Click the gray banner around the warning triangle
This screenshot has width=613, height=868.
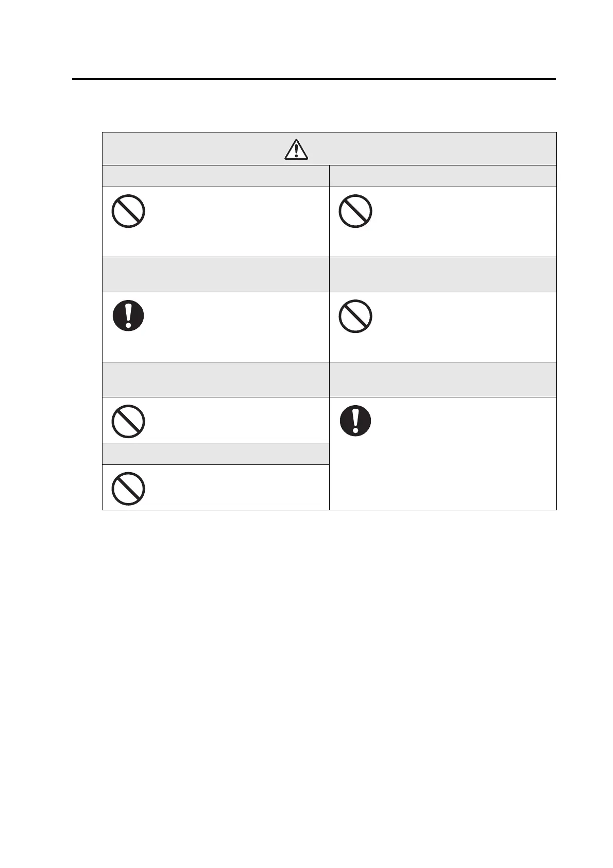[x=329, y=149]
